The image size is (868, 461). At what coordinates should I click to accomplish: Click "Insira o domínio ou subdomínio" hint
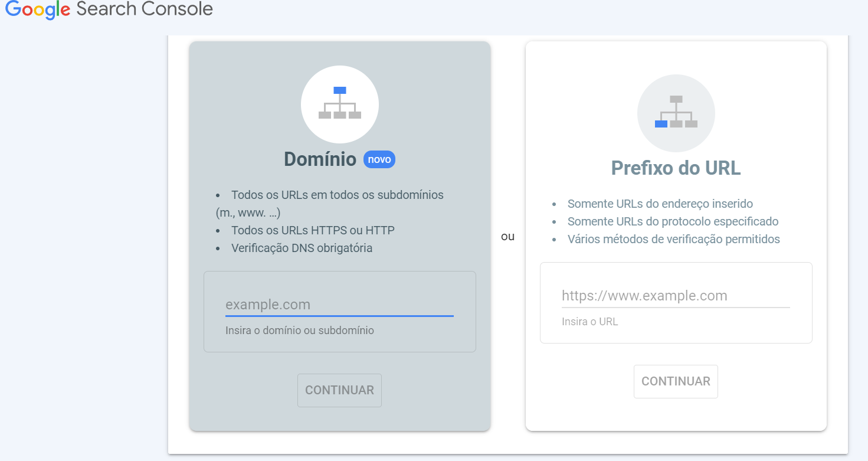click(300, 331)
